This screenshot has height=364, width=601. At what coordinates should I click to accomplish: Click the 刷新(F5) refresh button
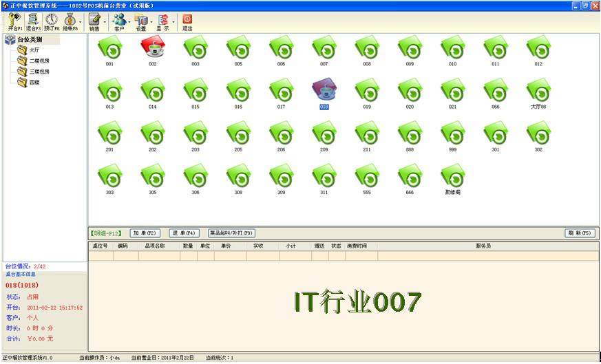579,233
